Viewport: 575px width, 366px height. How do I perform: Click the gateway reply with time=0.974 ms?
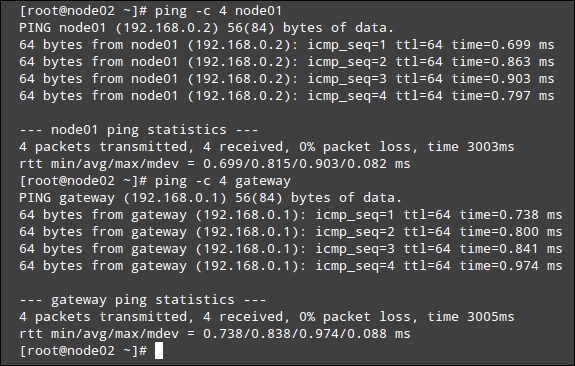[291, 266]
